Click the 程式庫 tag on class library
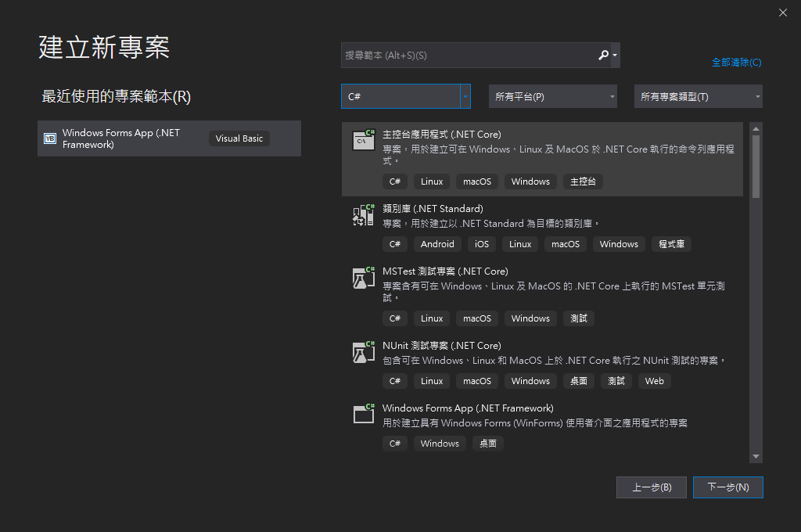 click(671, 244)
